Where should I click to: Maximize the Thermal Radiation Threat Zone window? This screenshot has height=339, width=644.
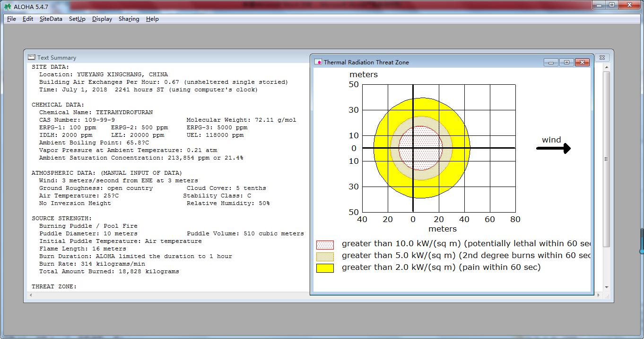pyautogui.click(x=566, y=62)
